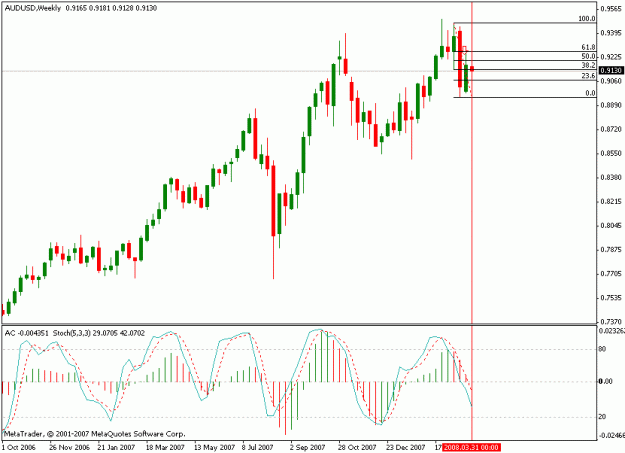Click the 8 Jul 2007 date label
This screenshot has width=625, height=453.
257,447
